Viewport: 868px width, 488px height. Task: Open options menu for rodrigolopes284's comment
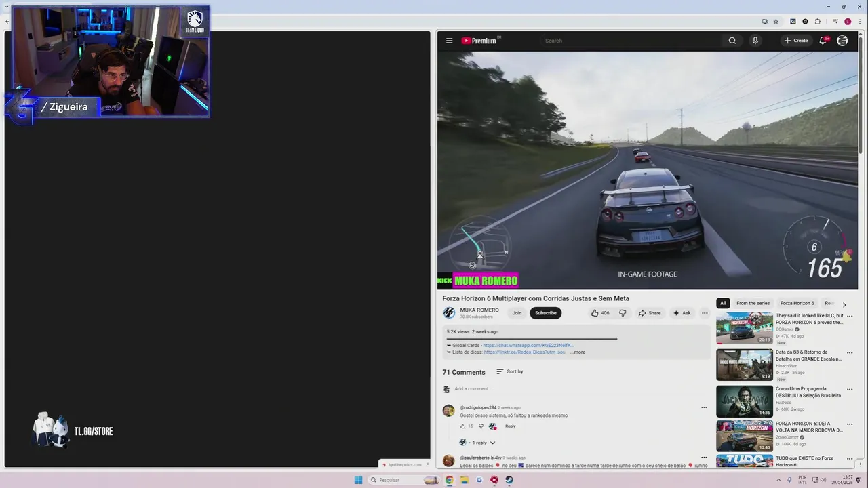(704, 407)
